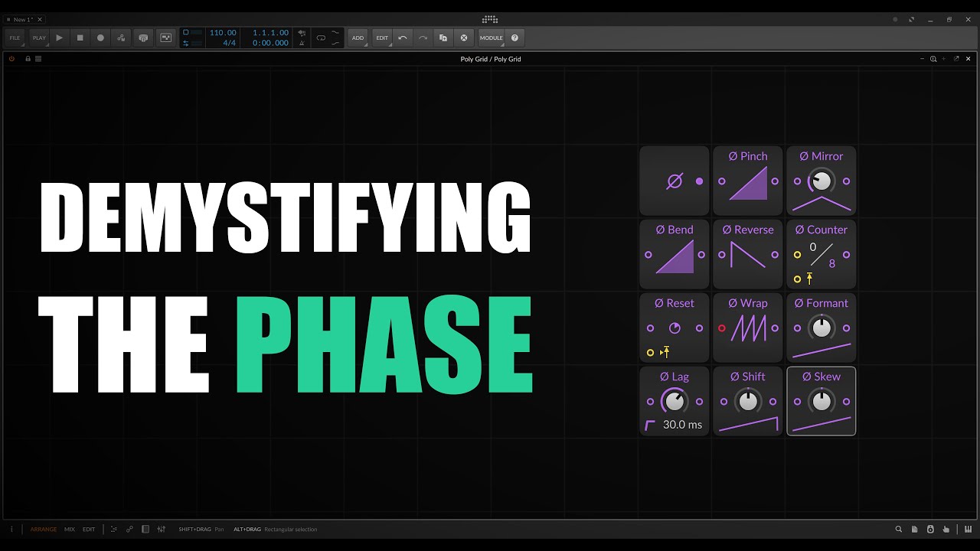Click the Ø Shift knob

coord(748,401)
